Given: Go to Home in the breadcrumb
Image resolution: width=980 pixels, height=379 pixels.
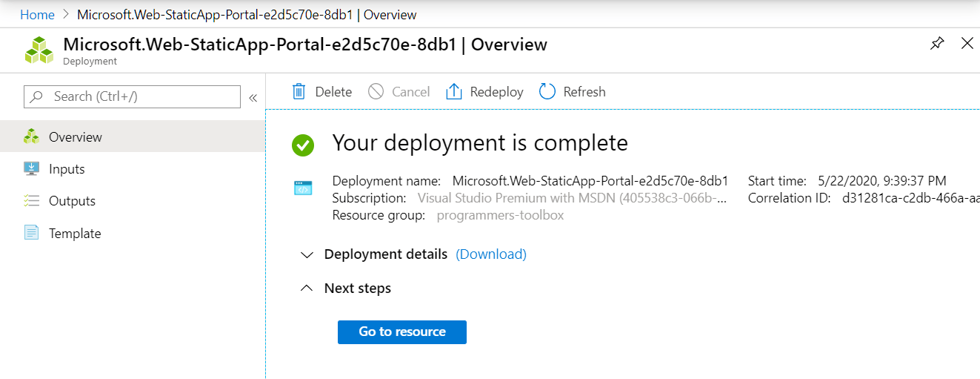Looking at the screenshot, I should click(x=37, y=14).
